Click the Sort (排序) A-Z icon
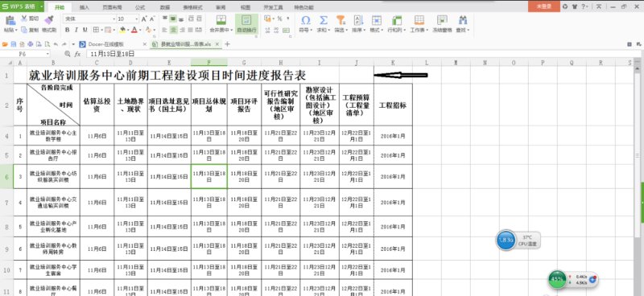This screenshot has width=644, height=296. coord(358,20)
